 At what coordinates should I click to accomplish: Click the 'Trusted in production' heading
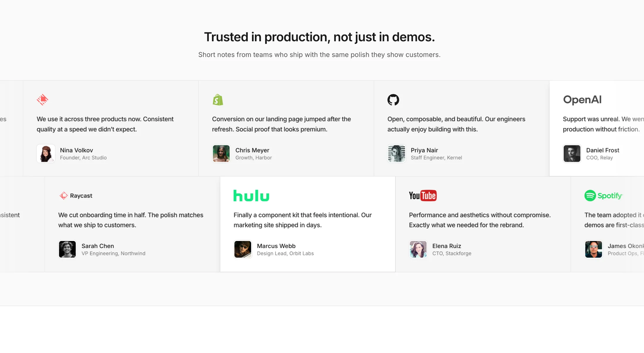pyautogui.click(x=319, y=37)
